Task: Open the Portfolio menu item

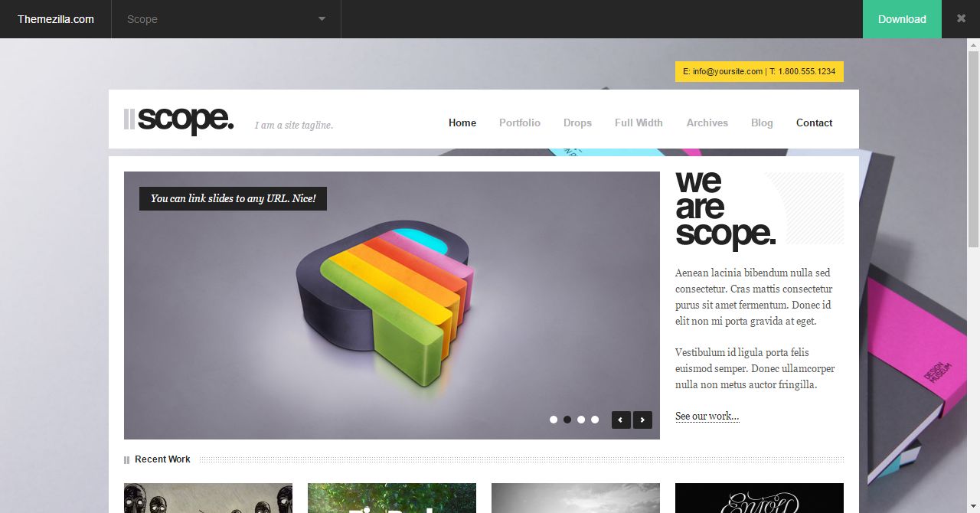Action: coord(520,123)
